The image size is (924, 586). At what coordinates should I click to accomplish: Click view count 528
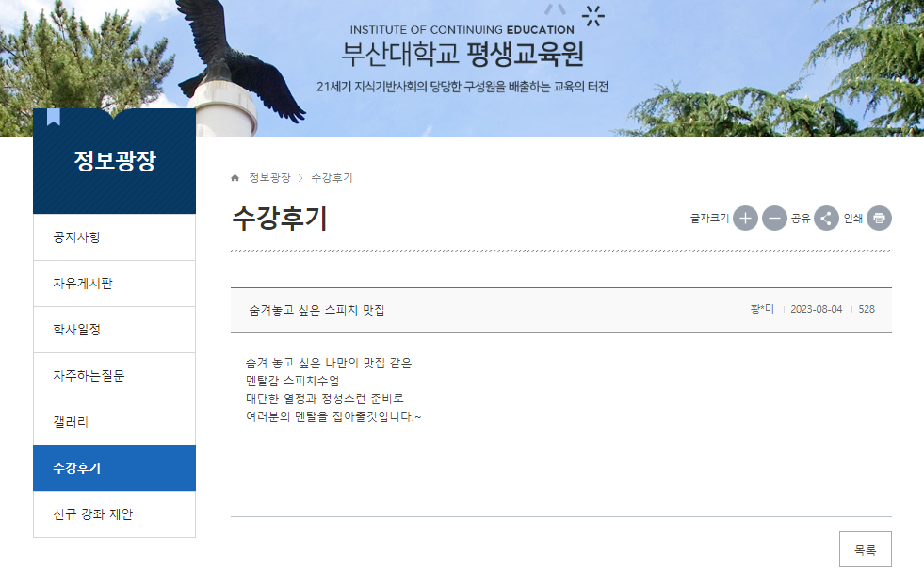867,309
